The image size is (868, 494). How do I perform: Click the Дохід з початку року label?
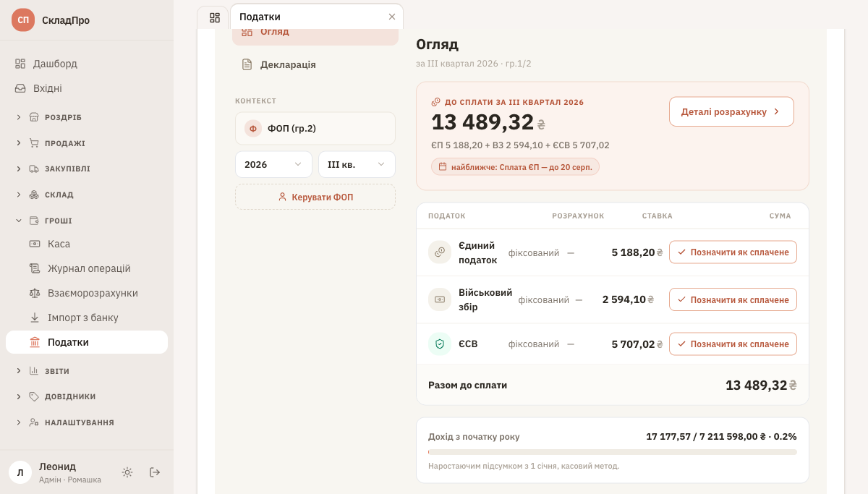(x=474, y=437)
